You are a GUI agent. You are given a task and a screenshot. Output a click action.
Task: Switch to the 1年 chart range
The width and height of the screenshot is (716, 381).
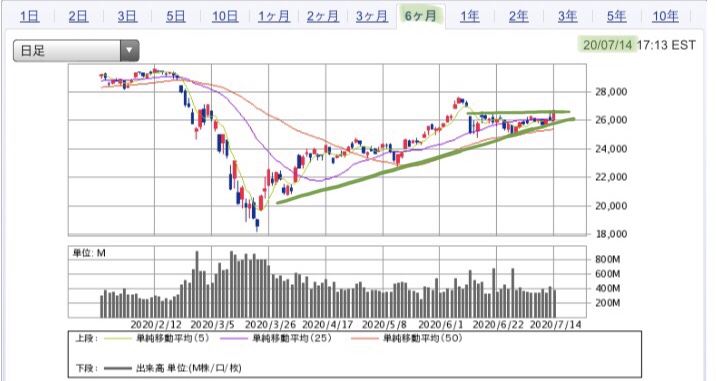coord(469,16)
